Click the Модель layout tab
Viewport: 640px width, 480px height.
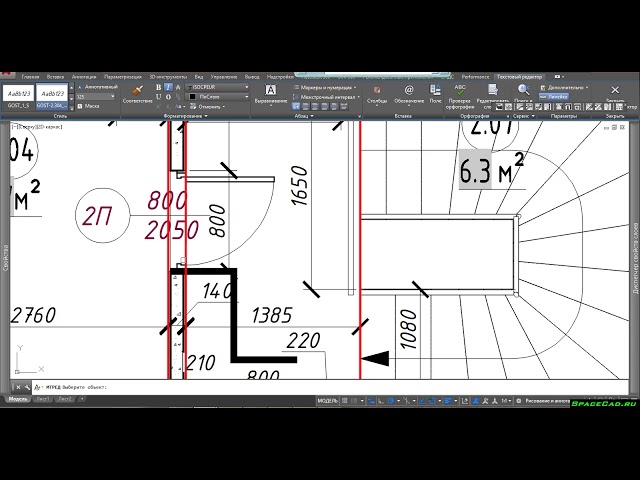[x=18, y=399]
